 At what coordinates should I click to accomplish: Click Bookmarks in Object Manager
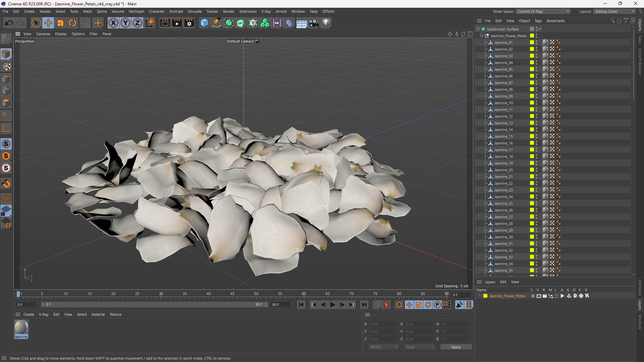click(x=555, y=21)
